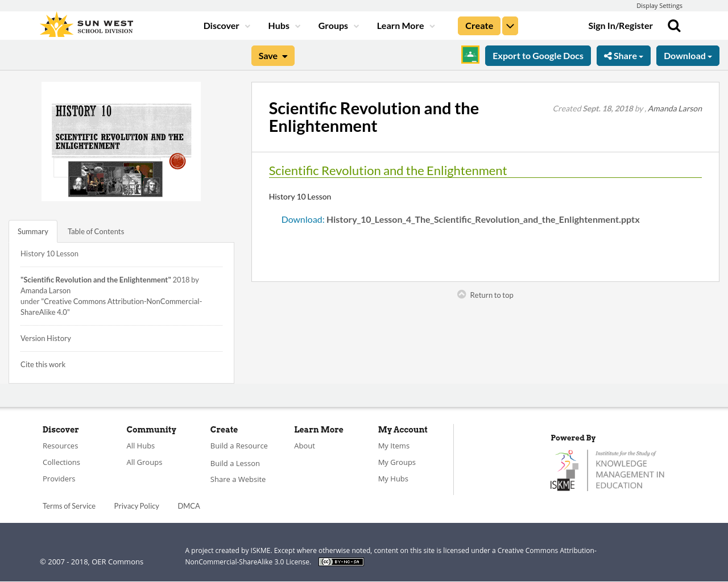Click Export to Google Docs

537,55
